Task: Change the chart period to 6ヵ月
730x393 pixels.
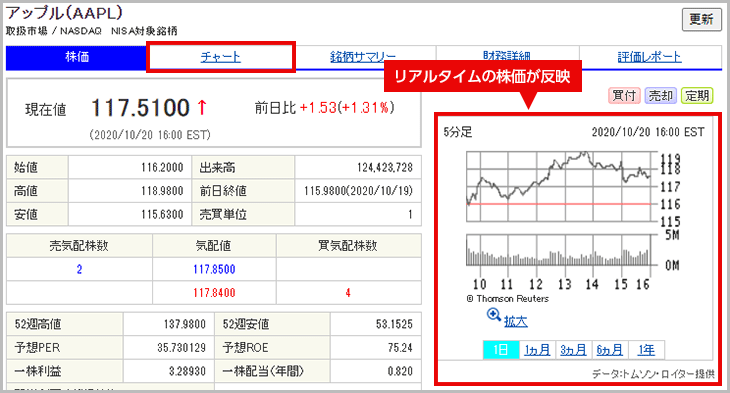Action: [x=610, y=350]
